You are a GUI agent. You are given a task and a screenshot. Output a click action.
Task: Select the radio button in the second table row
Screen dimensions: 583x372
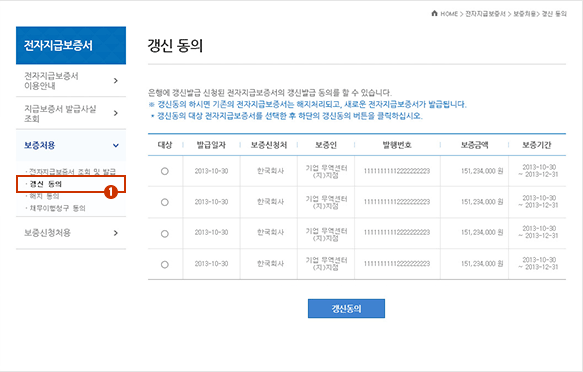click(165, 202)
